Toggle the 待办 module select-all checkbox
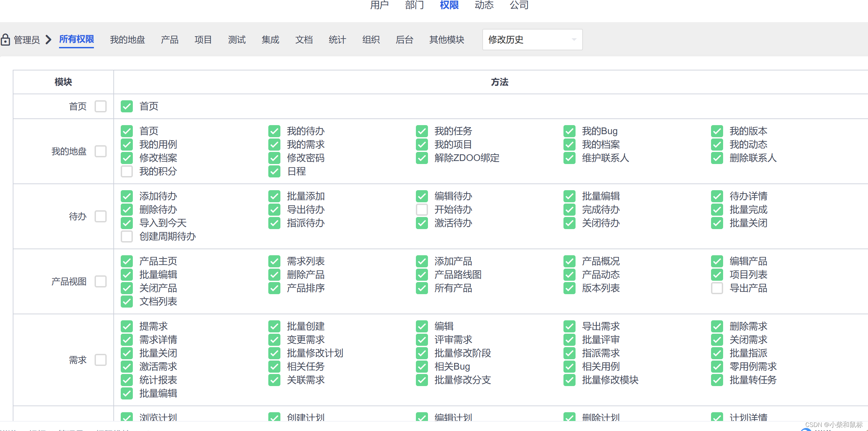Viewport: 868px width, 431px height. click(100, 216)
